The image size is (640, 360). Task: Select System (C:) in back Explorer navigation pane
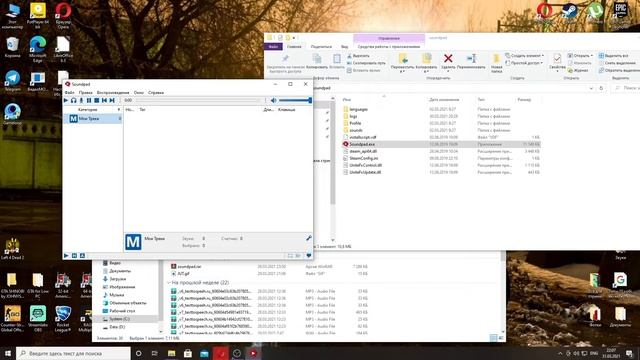[119, 319]
